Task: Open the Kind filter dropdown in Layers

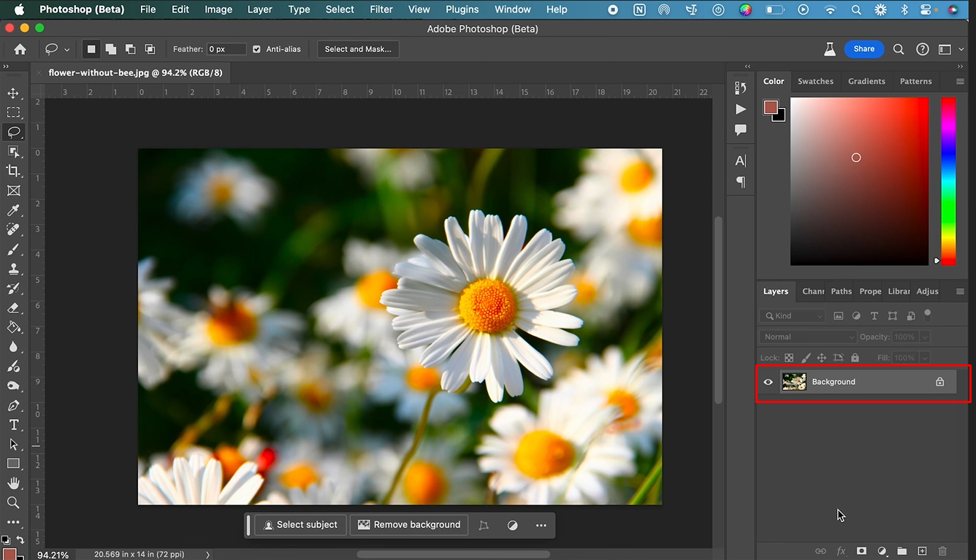Action: pos(792,315)
